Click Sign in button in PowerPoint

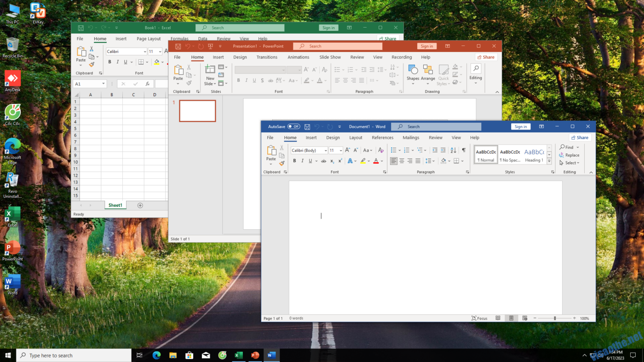pos(427,46)
